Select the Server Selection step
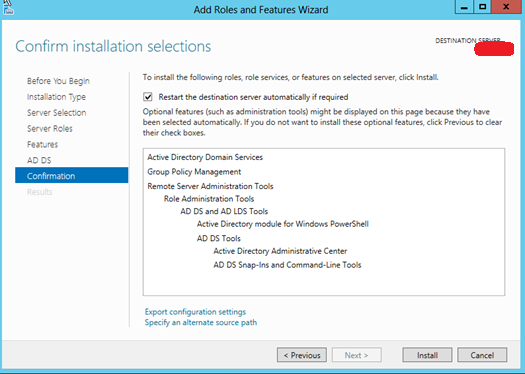 (x=57, y=113)
